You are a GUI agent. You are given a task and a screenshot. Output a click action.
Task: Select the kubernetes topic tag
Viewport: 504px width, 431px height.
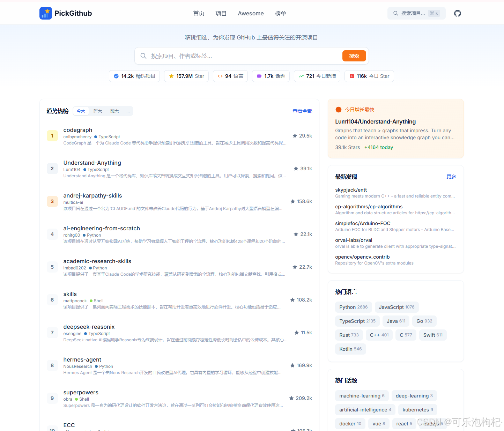(418, 410)
